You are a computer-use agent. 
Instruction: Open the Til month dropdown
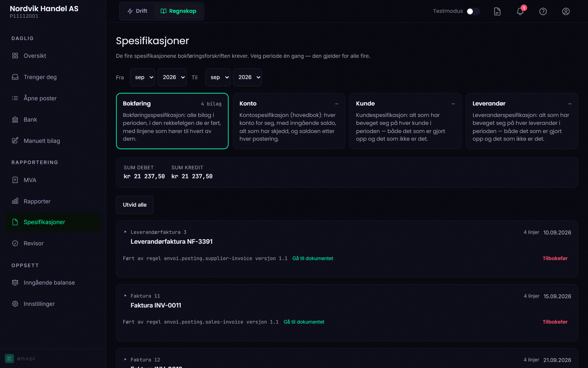click(218, 77)
